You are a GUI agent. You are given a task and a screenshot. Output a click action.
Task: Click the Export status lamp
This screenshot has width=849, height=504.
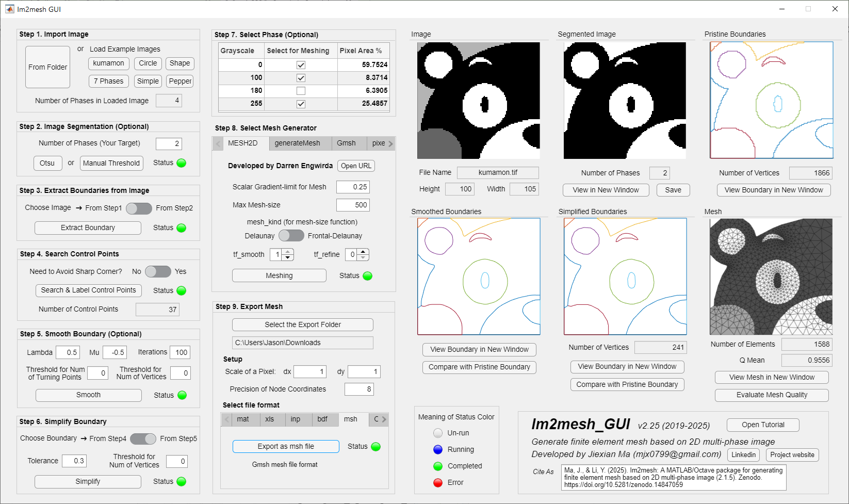pos(375,447)
